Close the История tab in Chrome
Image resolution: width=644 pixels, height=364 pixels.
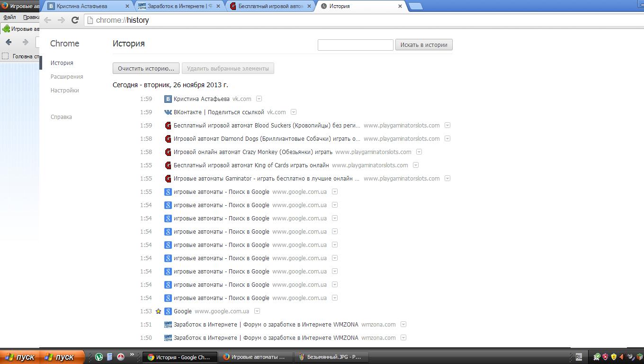400,6
